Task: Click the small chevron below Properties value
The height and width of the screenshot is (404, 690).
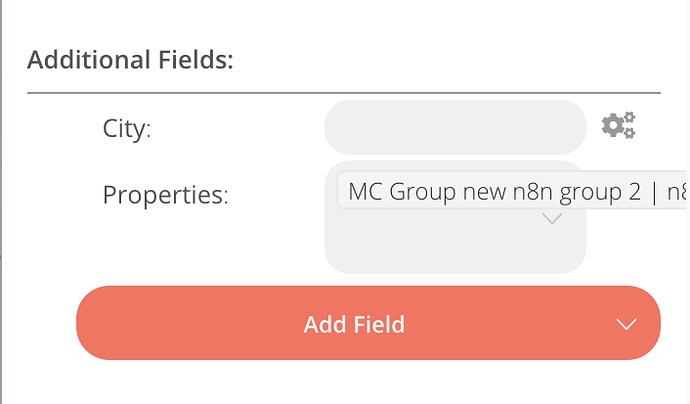Action: (552, 219)
